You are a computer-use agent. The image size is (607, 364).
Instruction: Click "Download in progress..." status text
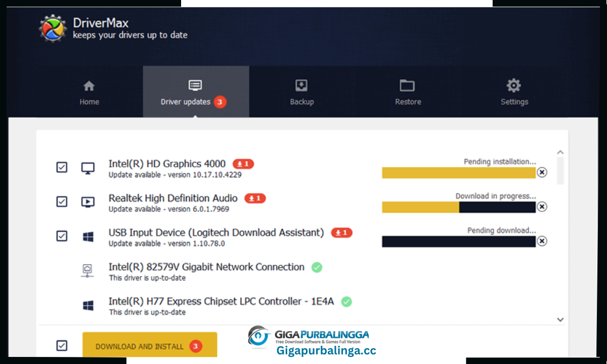[496, 196]
